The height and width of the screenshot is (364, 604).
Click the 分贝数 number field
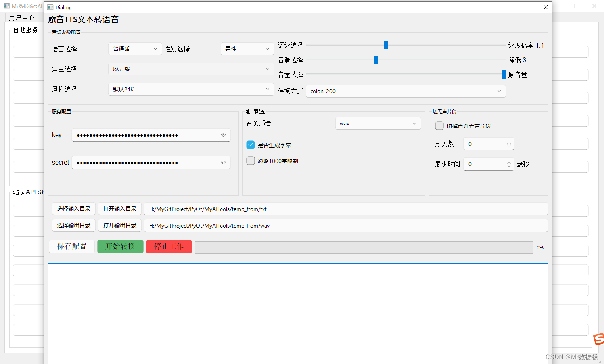[x=489, y=144]
